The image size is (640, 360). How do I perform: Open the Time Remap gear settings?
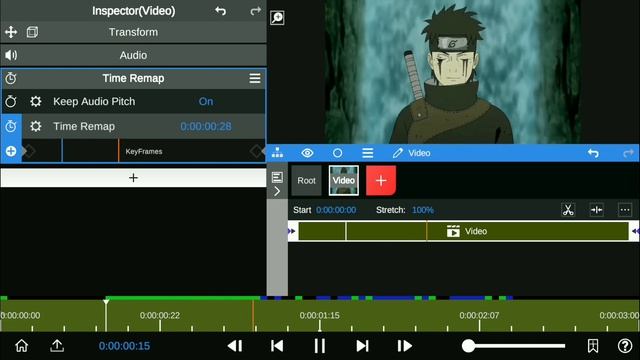point(36,127)
